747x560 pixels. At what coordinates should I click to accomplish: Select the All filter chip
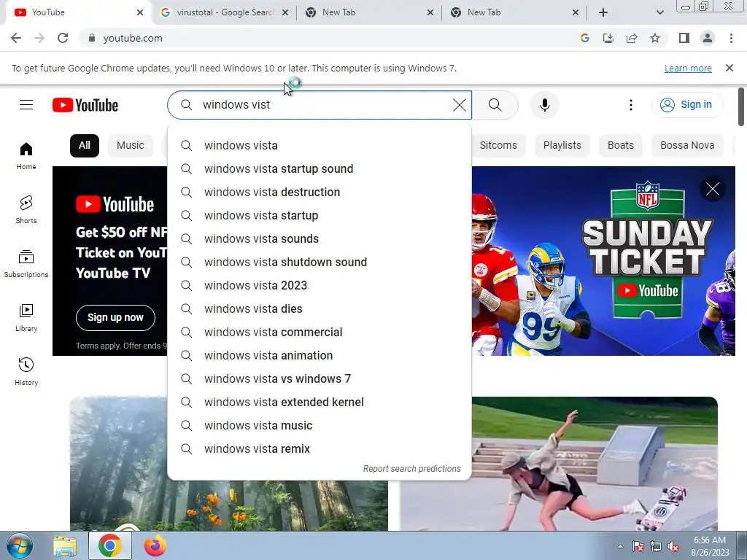click(x=85, y=145)
